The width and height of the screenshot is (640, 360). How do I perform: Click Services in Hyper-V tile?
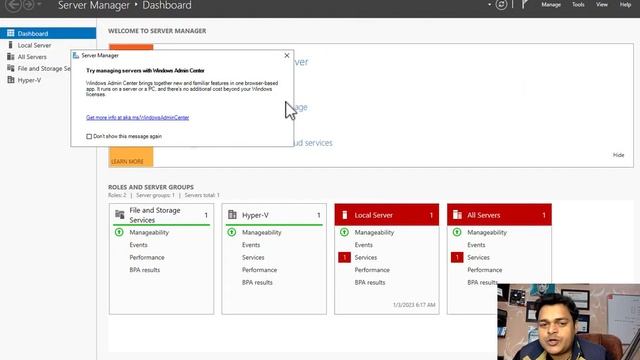pos(253,258)
